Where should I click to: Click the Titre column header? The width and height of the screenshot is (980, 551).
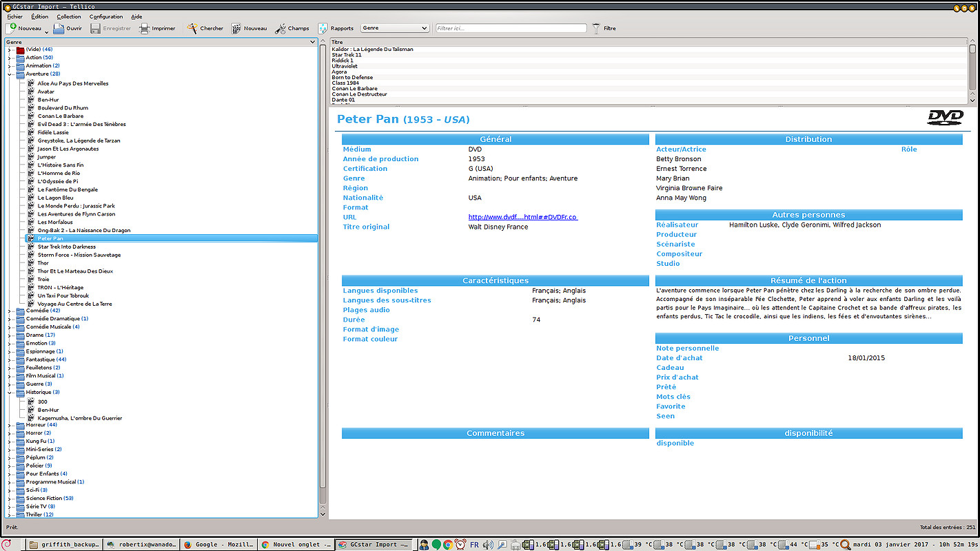649,42
